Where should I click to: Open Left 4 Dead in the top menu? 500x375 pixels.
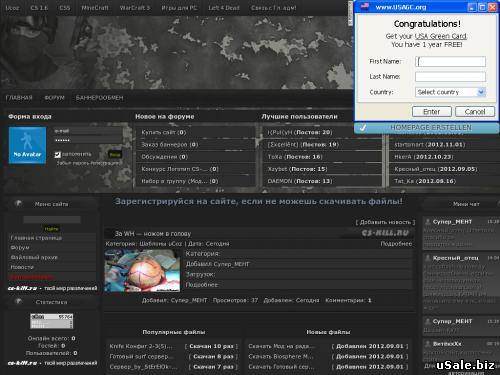click(224, 7)
